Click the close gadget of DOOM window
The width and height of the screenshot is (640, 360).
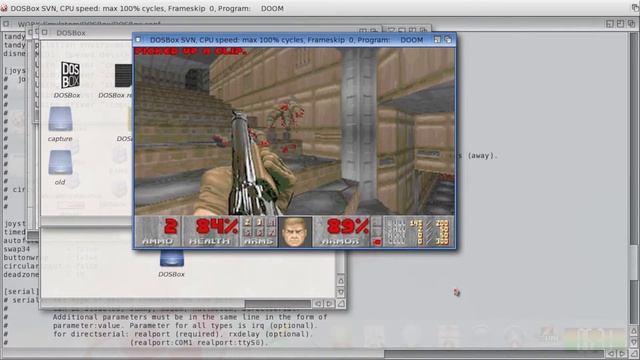138,40
